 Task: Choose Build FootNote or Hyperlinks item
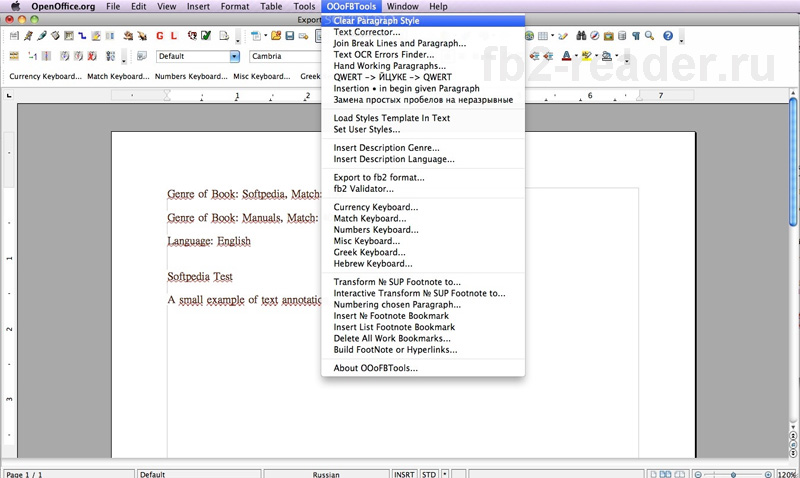click(x=423, y=349)
